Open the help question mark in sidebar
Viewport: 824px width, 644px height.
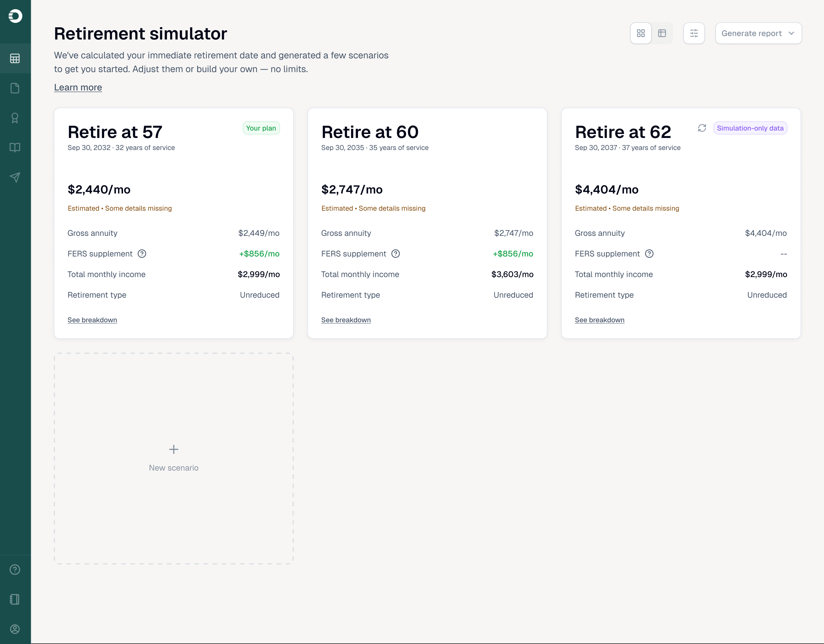coord(15,569)
